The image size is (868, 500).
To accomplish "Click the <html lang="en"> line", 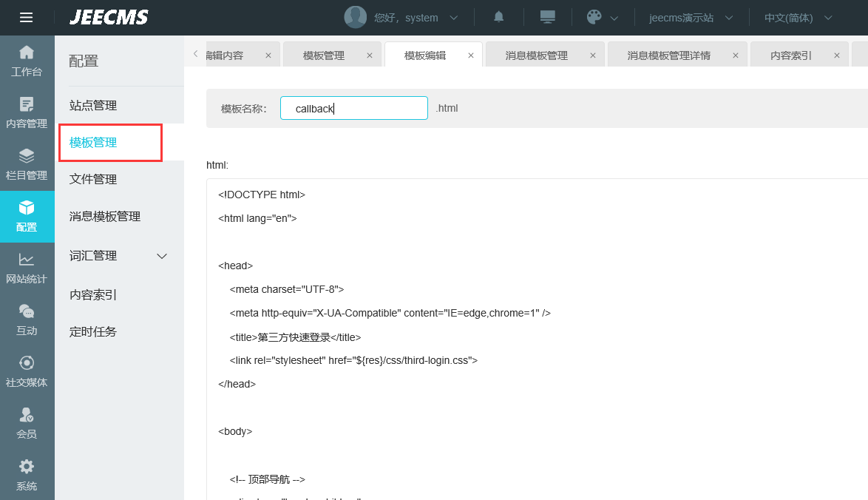I will (x=257, y=218).
